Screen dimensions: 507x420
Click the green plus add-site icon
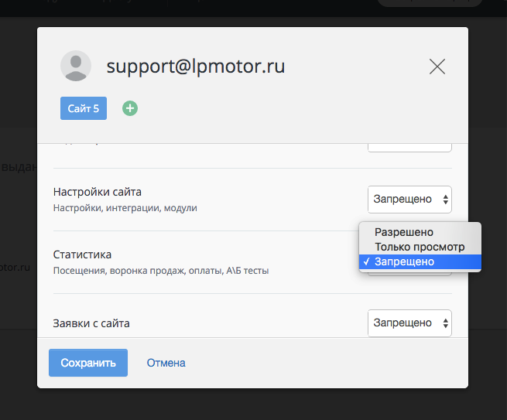click(x=130, y=108)
